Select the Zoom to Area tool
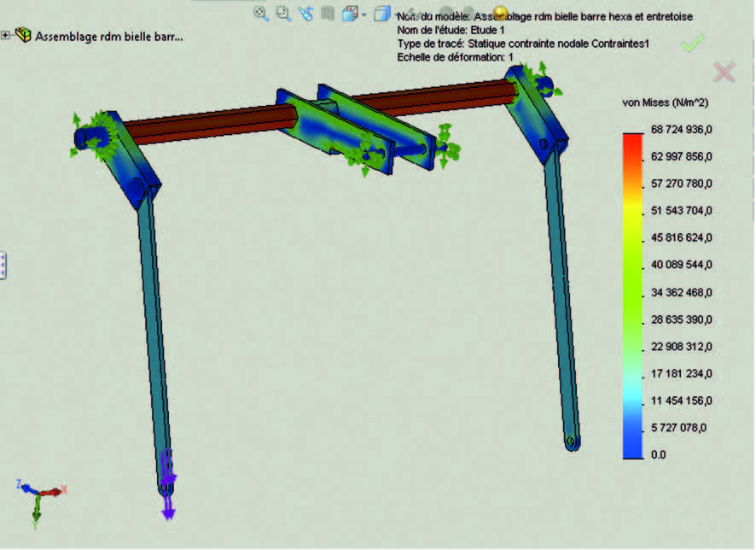This screenshot has height=550, width=756. coord(283,14)
